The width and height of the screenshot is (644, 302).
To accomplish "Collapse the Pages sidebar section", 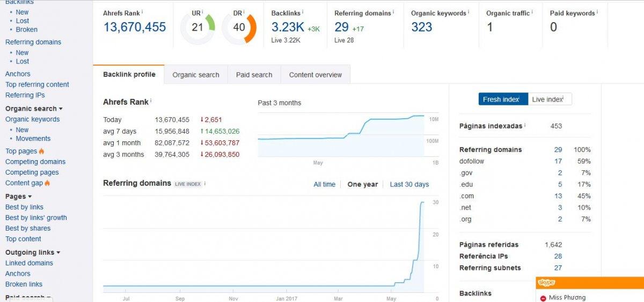I will click(18, 197).
